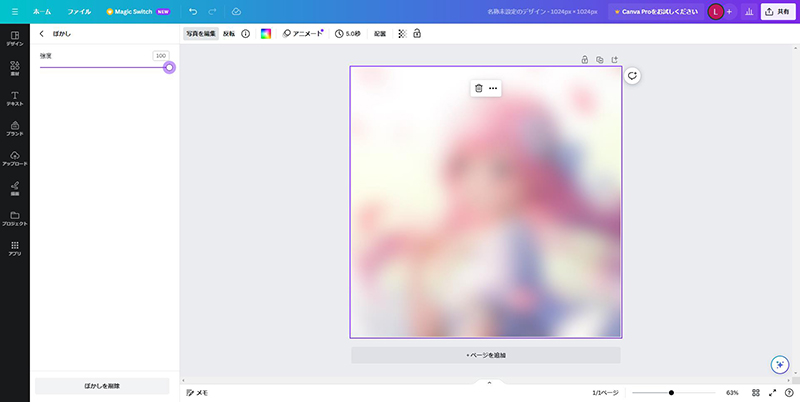Open the 描画 draw tab
This screenshot has height=402, width=800.
click(x=15, y=188)
